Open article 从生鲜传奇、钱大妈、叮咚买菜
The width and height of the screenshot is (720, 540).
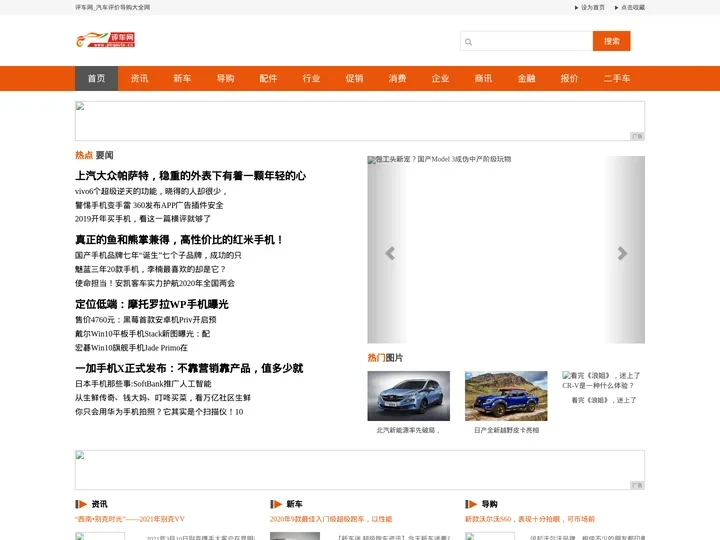pyautogui.click(x=163, y=398)
